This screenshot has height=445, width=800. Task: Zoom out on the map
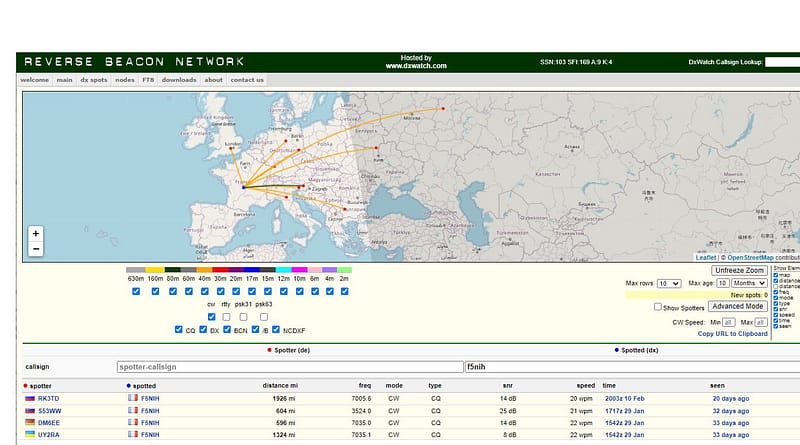pyautogui.click(x=36, y=249)
